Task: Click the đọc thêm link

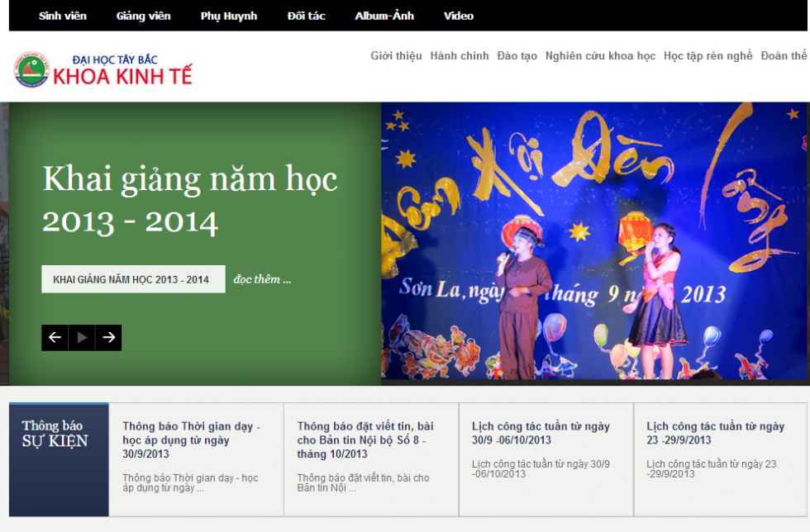Action: 262,279
